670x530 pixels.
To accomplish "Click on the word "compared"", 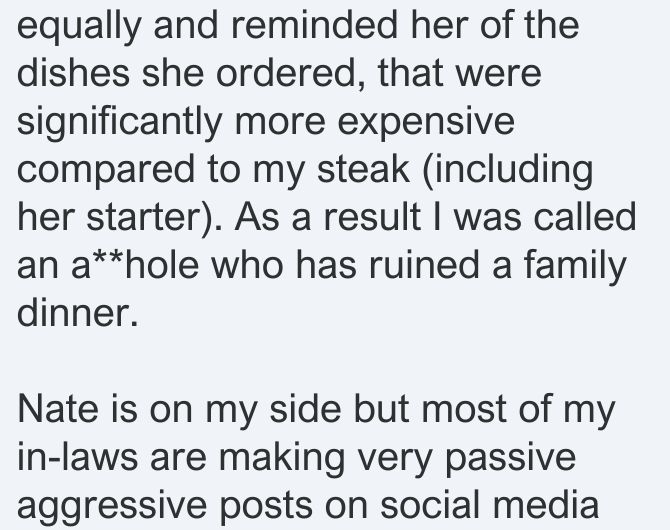I will pos(106,172).
